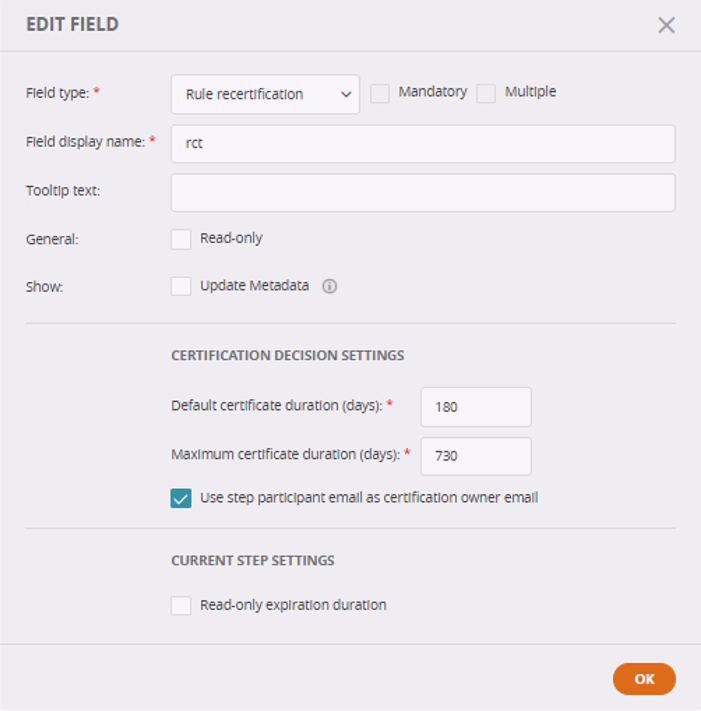This screenshot has height=711, width=701.
Task: Check the General Read-only checkbox
Action: [181, 239]
